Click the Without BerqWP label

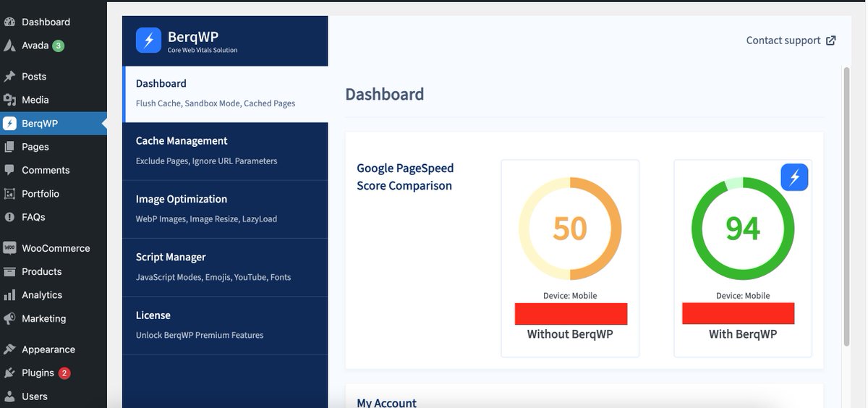tap(570, 334)
